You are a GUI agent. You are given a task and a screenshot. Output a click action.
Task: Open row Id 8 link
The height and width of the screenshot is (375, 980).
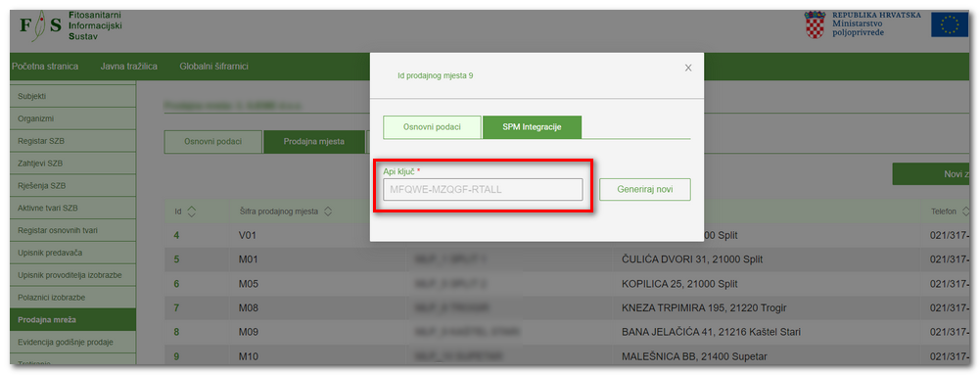176,332
